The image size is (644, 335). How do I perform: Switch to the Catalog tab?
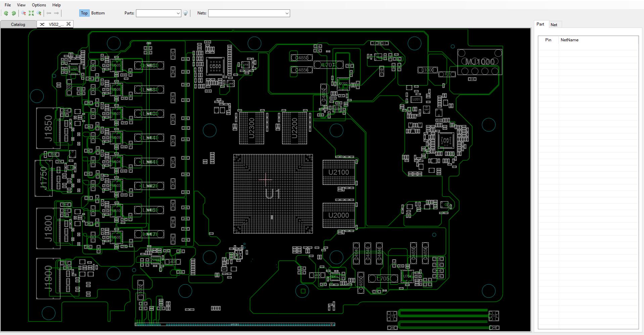pos(18,24)
